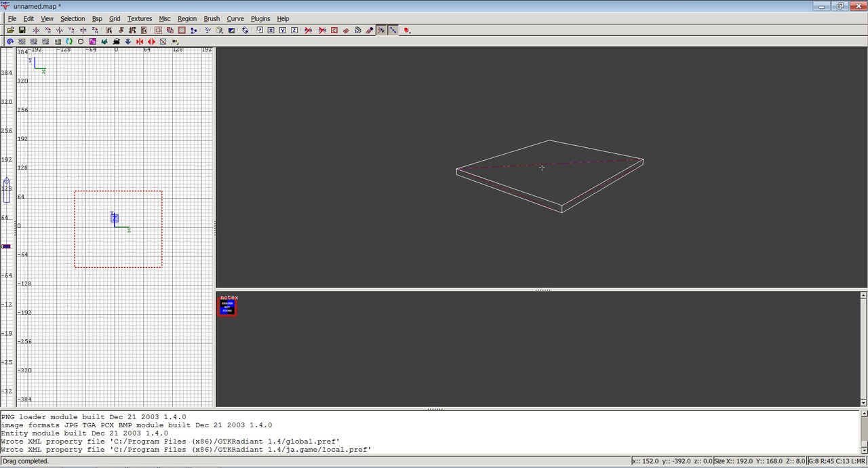Click the crosshair on the camera view brush

pyautogui.click(x=542, y=168)
